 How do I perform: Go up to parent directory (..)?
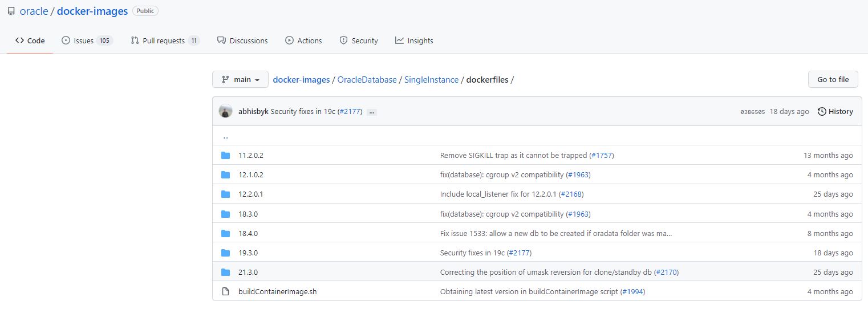click(226, 136)
